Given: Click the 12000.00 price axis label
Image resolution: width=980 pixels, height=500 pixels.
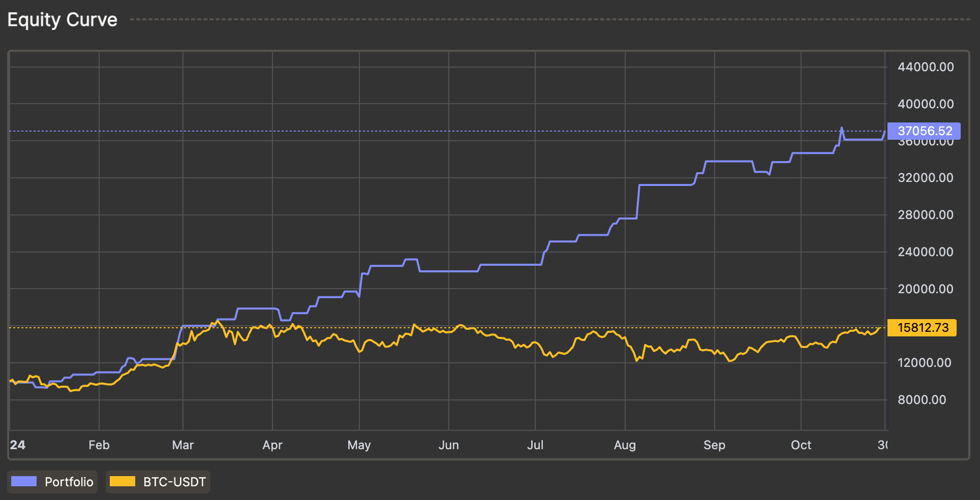Looking at the screenshot, I should [x=925, y=363].
